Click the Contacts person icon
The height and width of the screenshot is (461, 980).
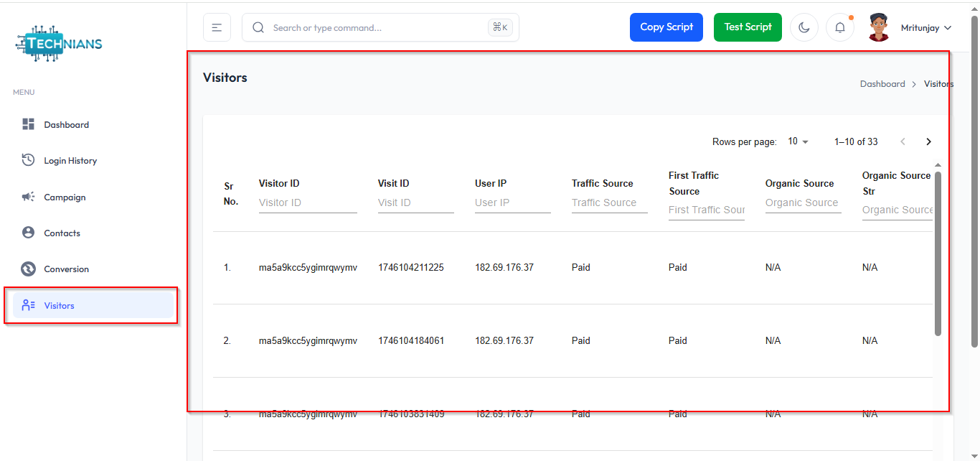pyautogui.click(x=29, y=233)
